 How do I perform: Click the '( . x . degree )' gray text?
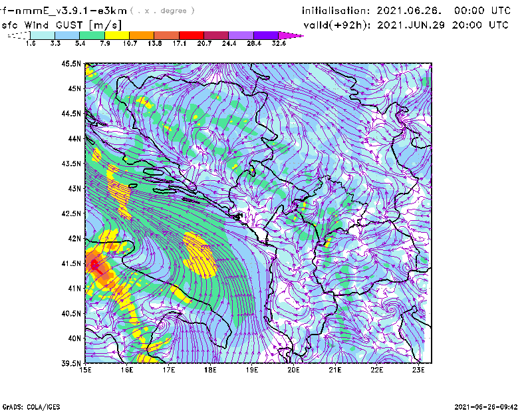162,11
